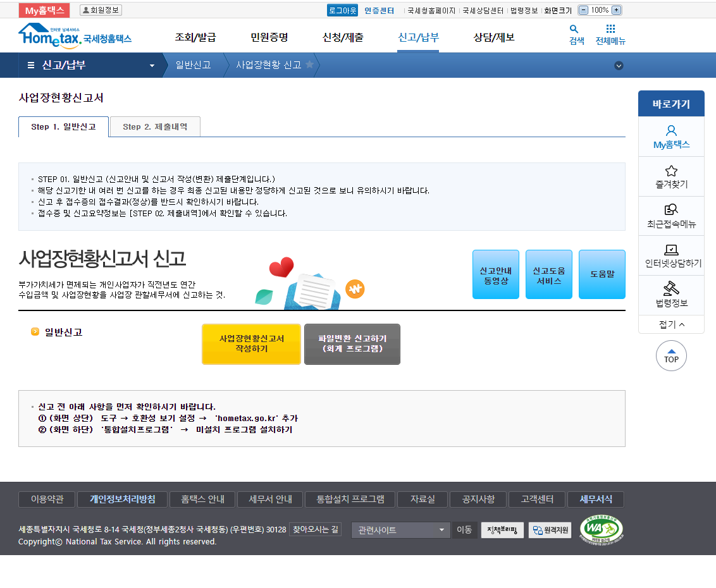The image size is (716, 588).
Task: Open the 개인정보처리방침 footer link
Action: pyautogui.click(x=122, y=499)
